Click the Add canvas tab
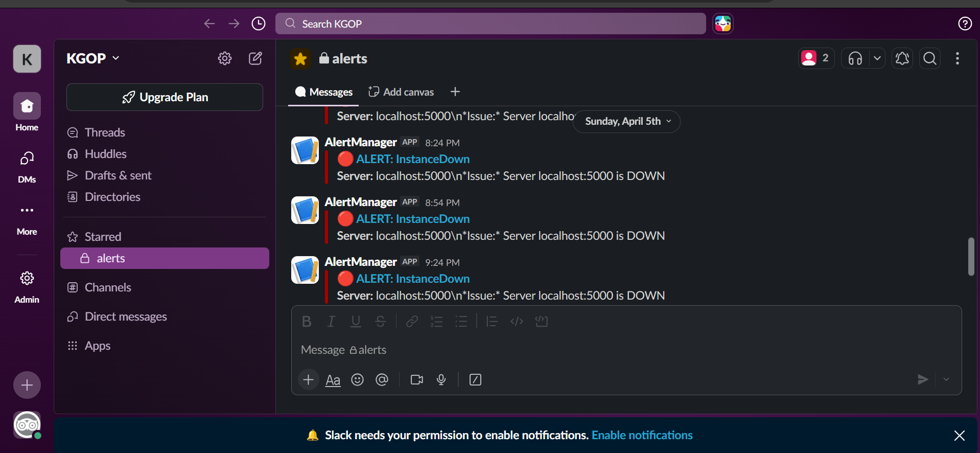 point(401,92)
